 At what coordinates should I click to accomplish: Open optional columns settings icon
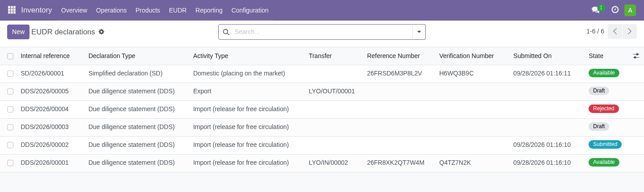[x=636, y=56]
